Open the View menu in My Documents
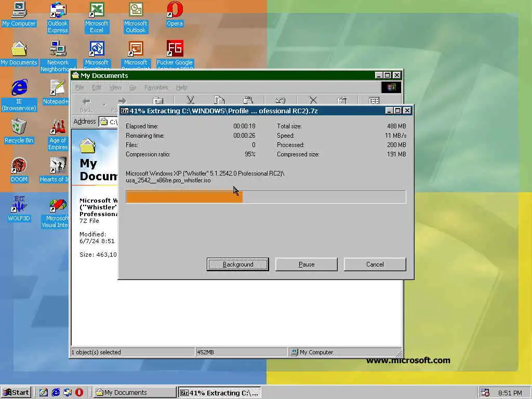 (115, 87)
